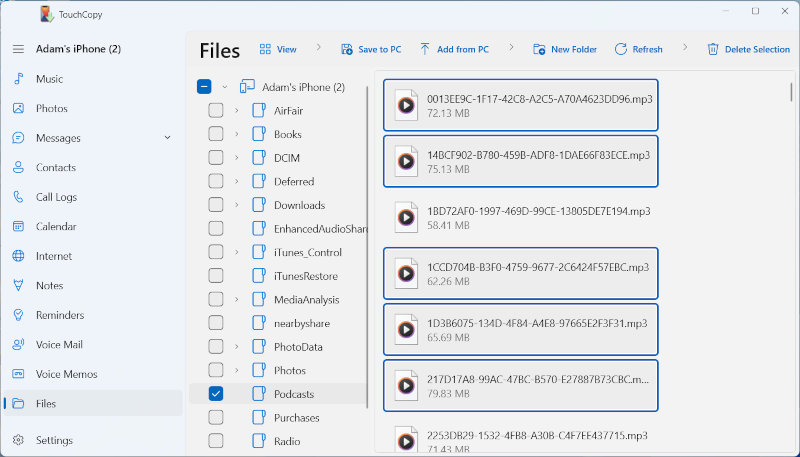Select the EnhancedAudioShare folder
Screen dimensions: 800x457
320,228
